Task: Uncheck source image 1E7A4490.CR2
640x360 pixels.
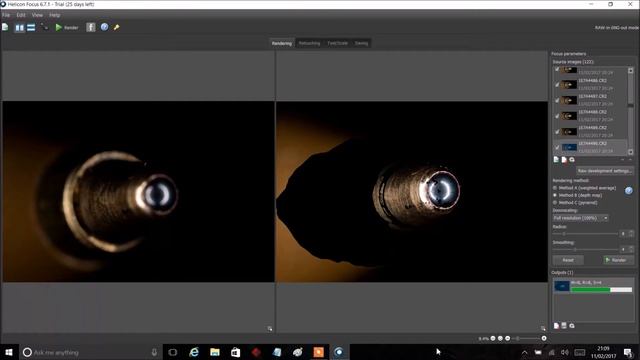Action: [x=557, y=147]
